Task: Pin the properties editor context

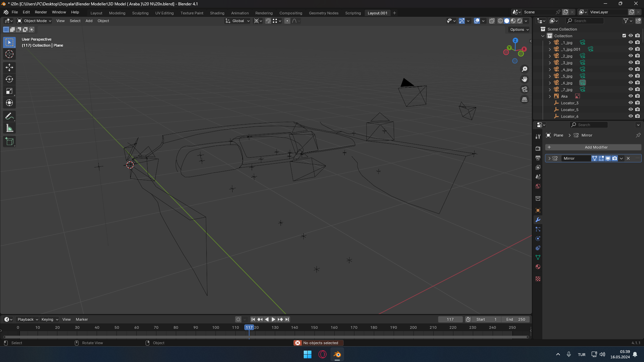Action: click(638, 135)
